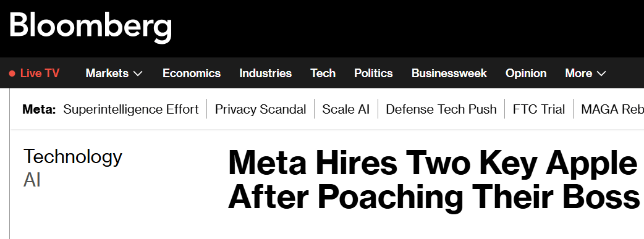
Task: Navigate to Politics
Action: click(x=373, y=73)
